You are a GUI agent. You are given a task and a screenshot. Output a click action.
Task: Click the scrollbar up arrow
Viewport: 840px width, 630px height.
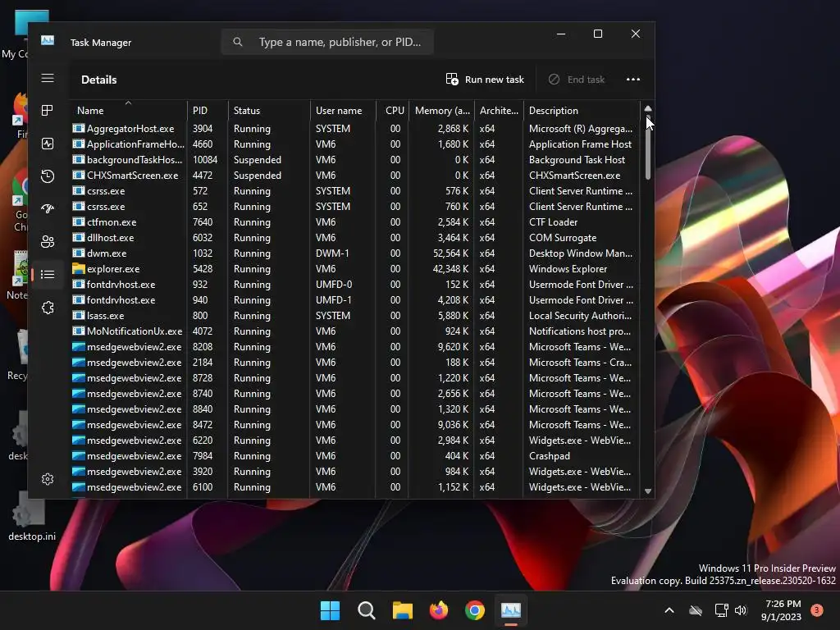coord(648,108)
